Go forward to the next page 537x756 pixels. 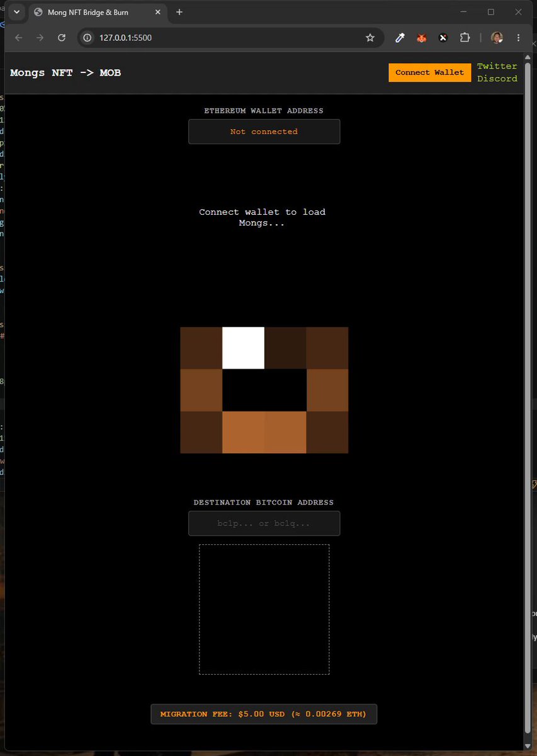pos(40,38)
